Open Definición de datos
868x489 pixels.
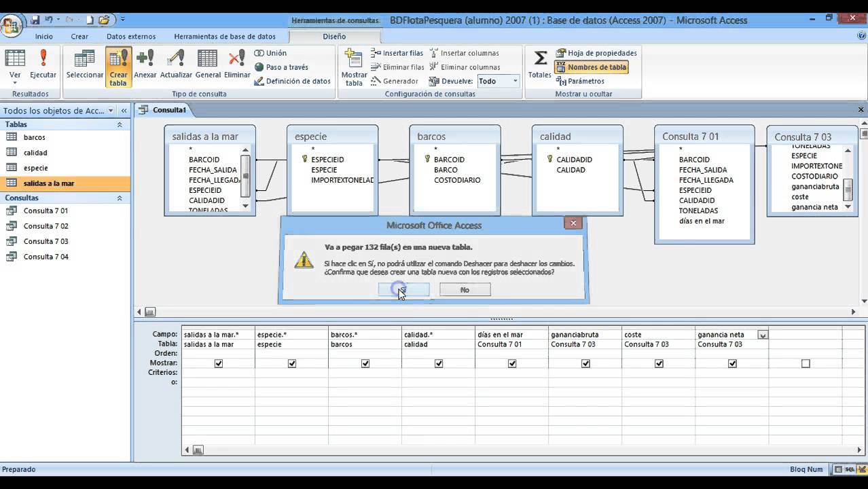point(292,81)
